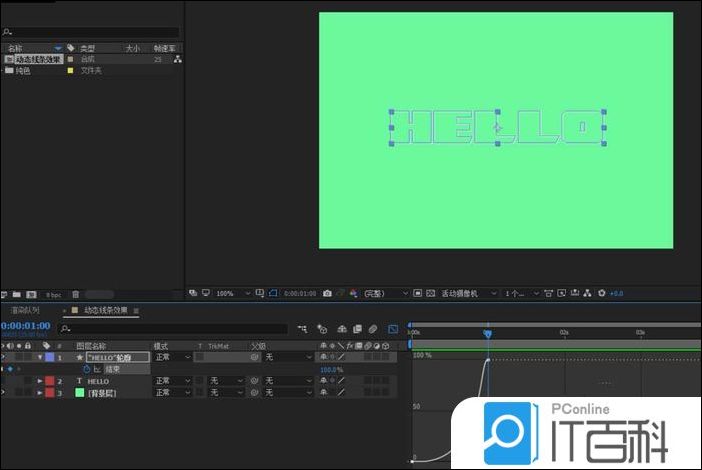702x470 pixels.
Task: Open TrkMat dropdown for HELLO layer 2
Action: [x=227, y=381]
